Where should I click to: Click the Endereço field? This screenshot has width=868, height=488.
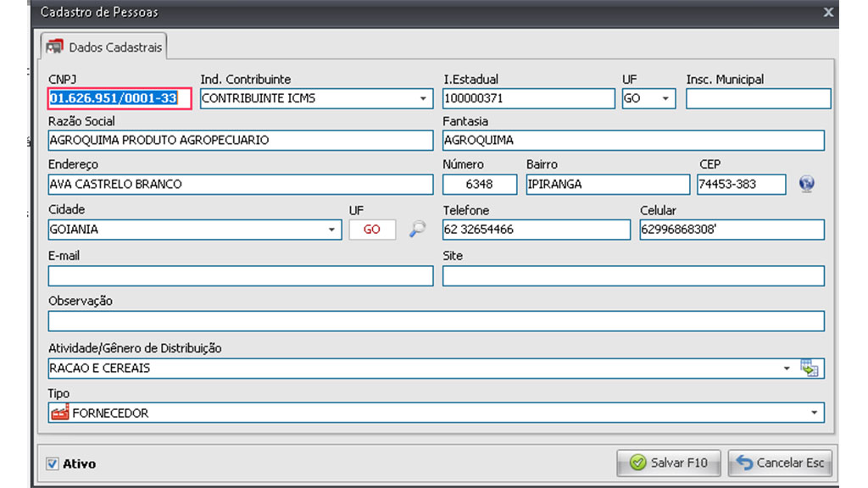241,184
